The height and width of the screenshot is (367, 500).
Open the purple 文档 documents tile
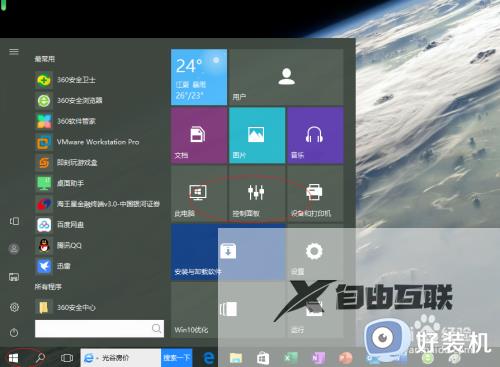(x=199, y=135)
